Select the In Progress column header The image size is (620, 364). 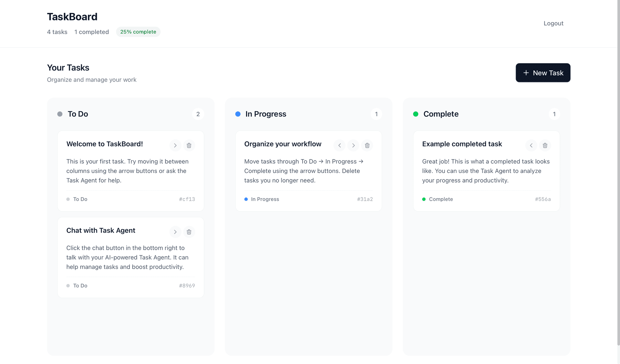265,114
